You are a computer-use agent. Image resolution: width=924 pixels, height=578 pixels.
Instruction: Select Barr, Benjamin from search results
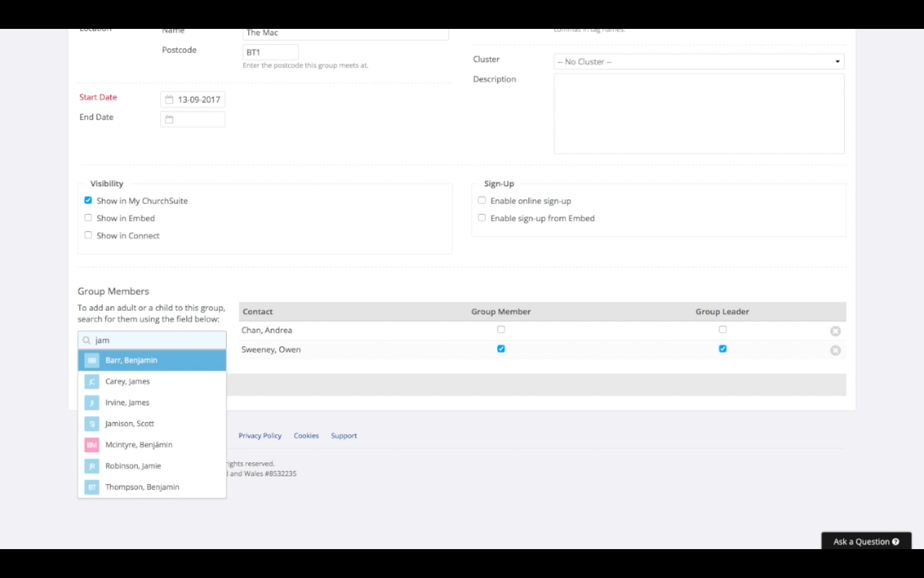[x=152, y=360]
